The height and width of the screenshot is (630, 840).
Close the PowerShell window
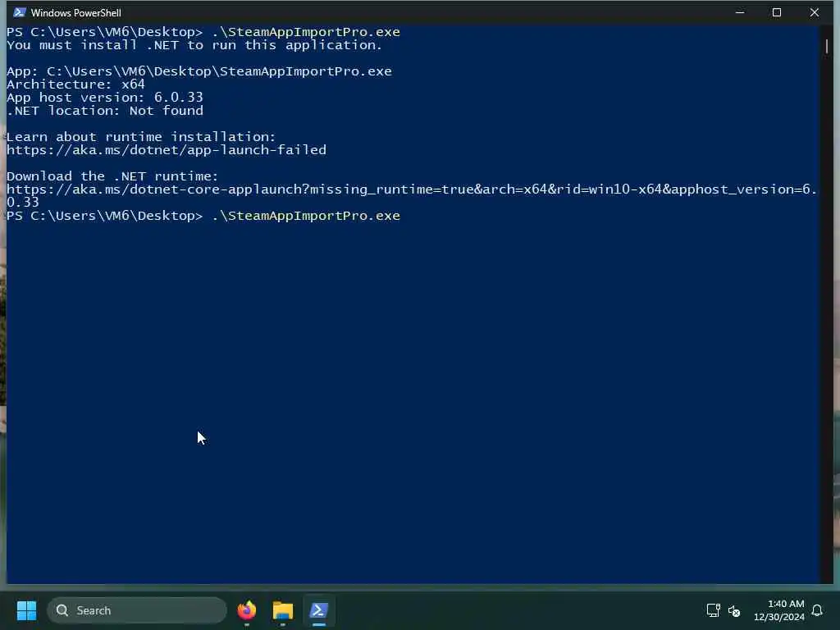coord(815,12)
